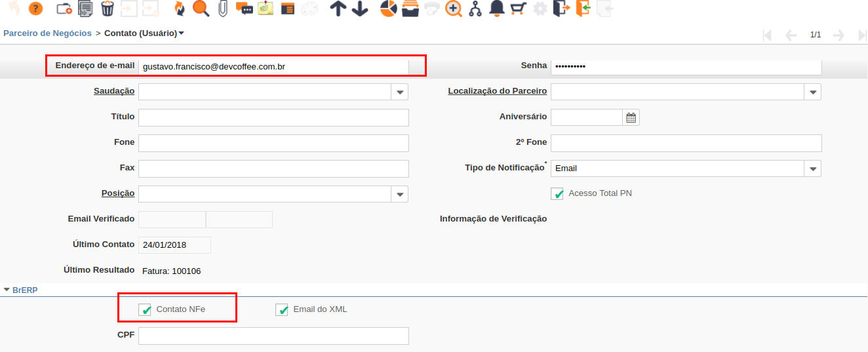Viewport: 868px width, 352px height.
Task: Zoom across with the magnifier plus icon
Action: 453,9
